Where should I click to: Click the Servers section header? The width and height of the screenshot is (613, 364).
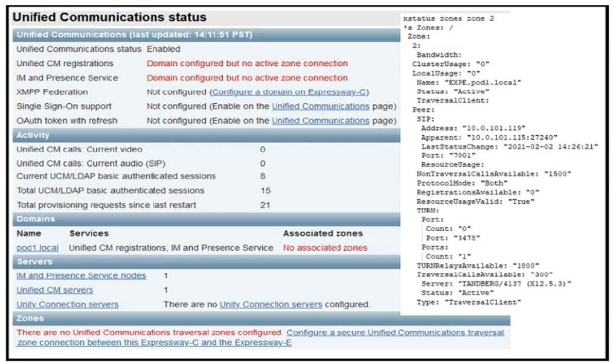34,262
